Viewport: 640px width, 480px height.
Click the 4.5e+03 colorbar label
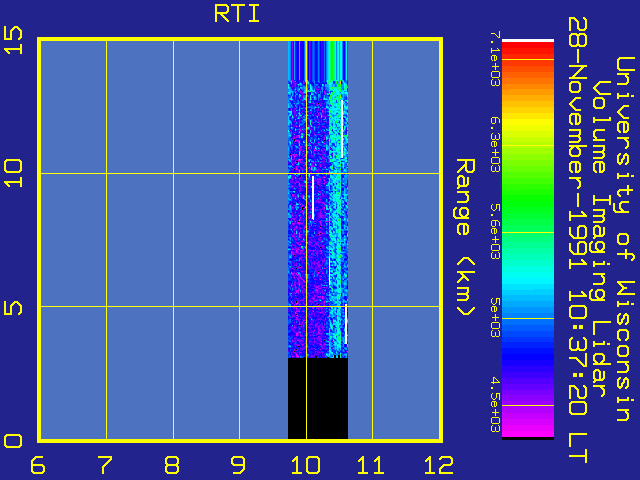coord(495,405)
